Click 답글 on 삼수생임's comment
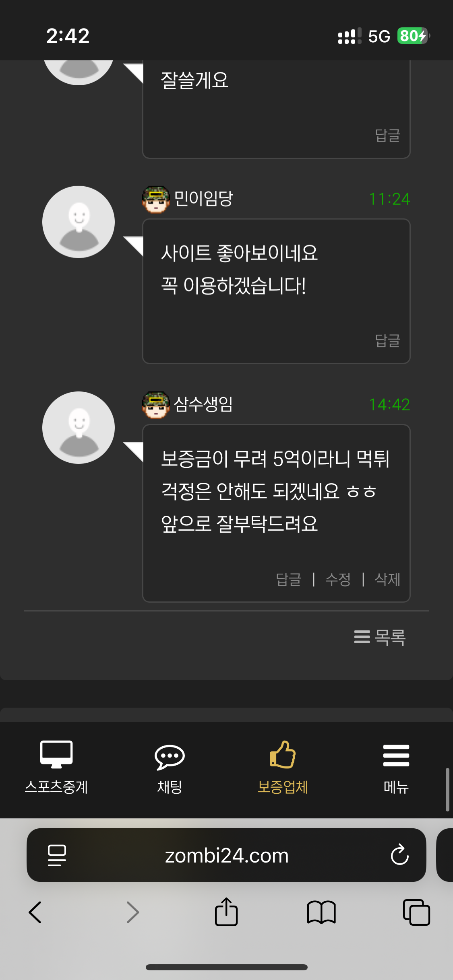The image size is (453, 980). coord(288,579)
